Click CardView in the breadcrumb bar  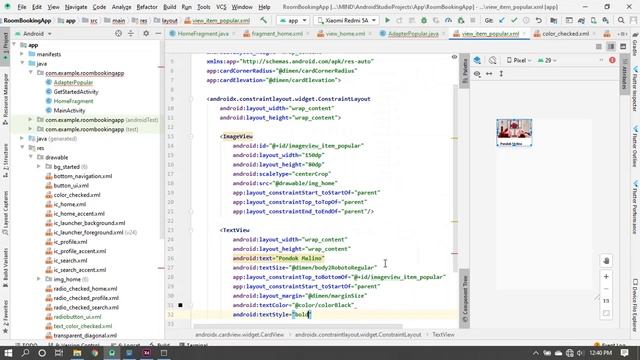coord(239,335)
